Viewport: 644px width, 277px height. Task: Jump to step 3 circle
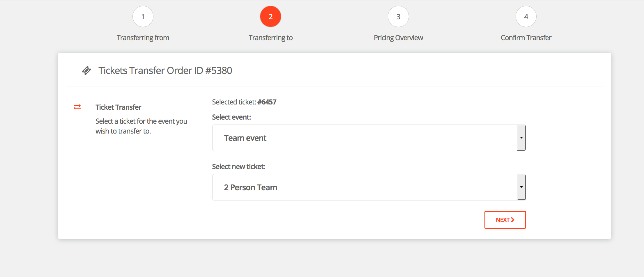398,17
